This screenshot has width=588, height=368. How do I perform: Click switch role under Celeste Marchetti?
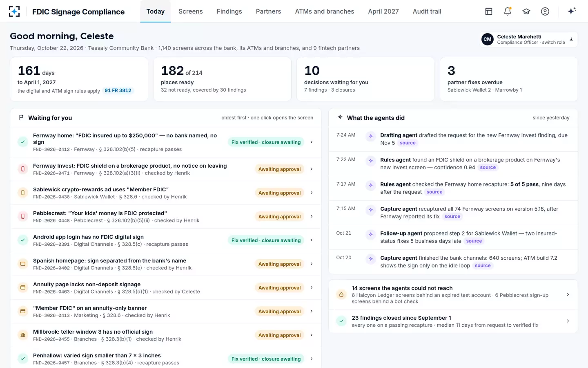tap(553, 43)
